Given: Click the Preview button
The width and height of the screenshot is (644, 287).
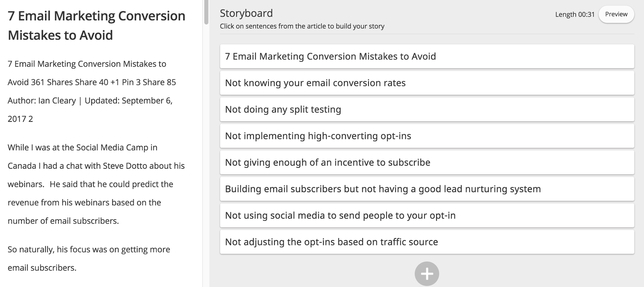Looking at the screenshot, I should tap(616, 14).
